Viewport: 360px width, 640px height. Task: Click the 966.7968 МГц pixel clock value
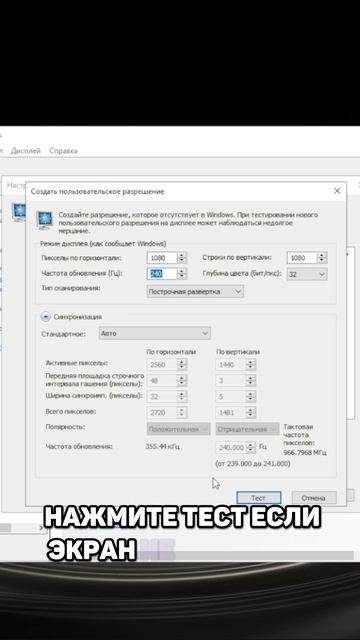(304, 452)
